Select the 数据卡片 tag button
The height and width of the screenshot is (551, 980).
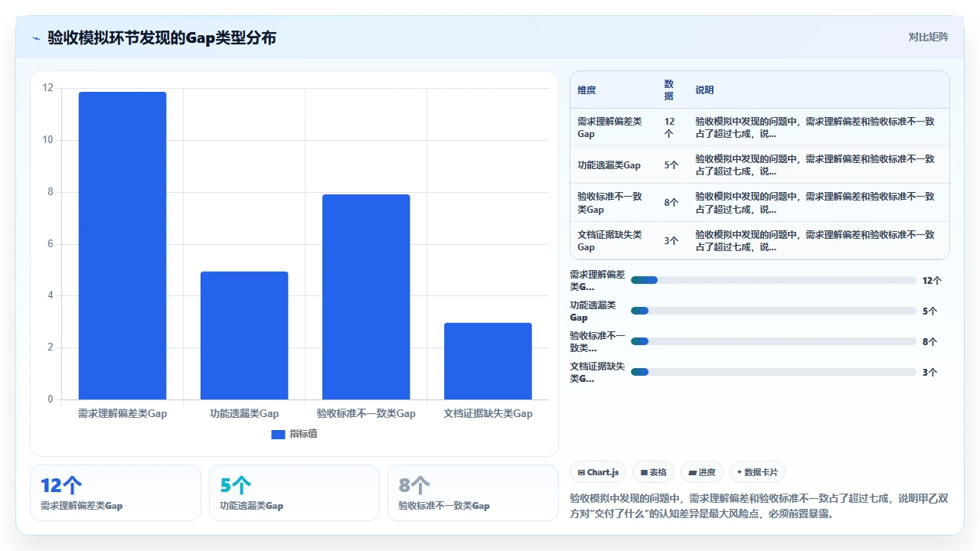click(757, 472)
